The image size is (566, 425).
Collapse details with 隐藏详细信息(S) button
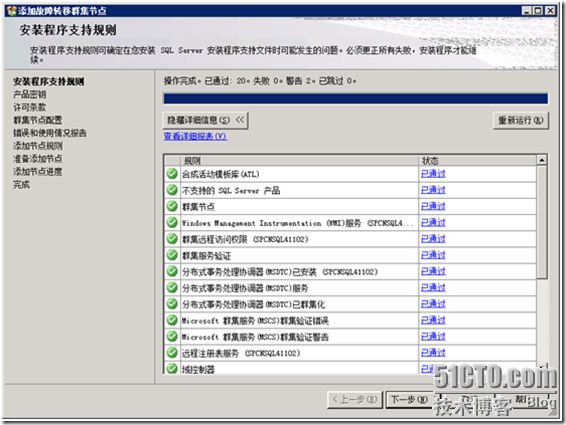[x=205, y=120]
